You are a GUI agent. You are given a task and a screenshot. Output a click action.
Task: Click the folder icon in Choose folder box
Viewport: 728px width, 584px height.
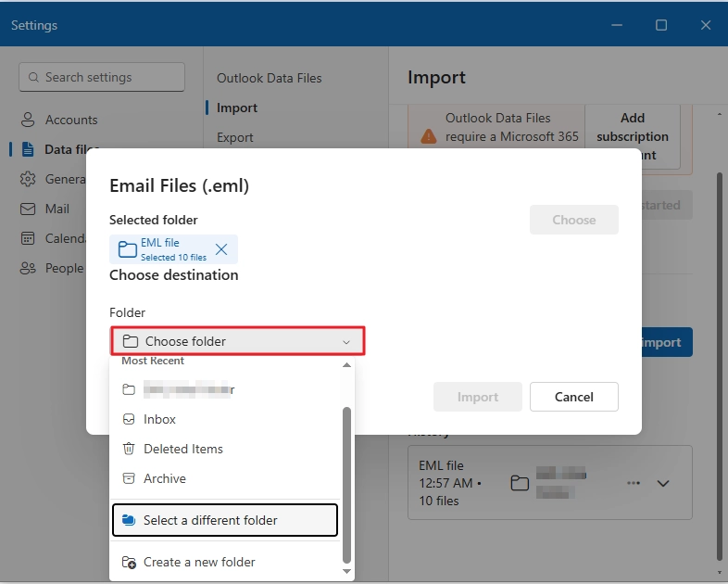131,341
